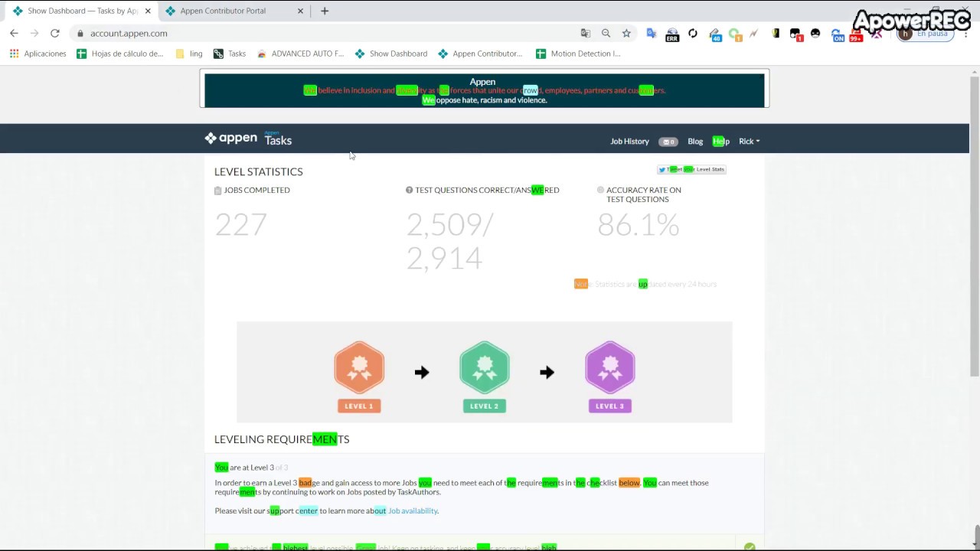Open the messages inbox envelope badge
Viewport: 980px width, 551px height.
coord(668,142)
